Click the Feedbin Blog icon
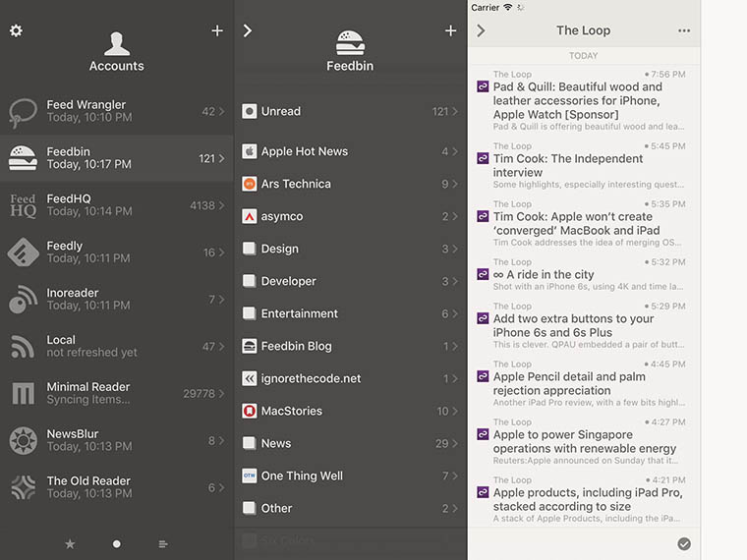 (x=249, y=346)
